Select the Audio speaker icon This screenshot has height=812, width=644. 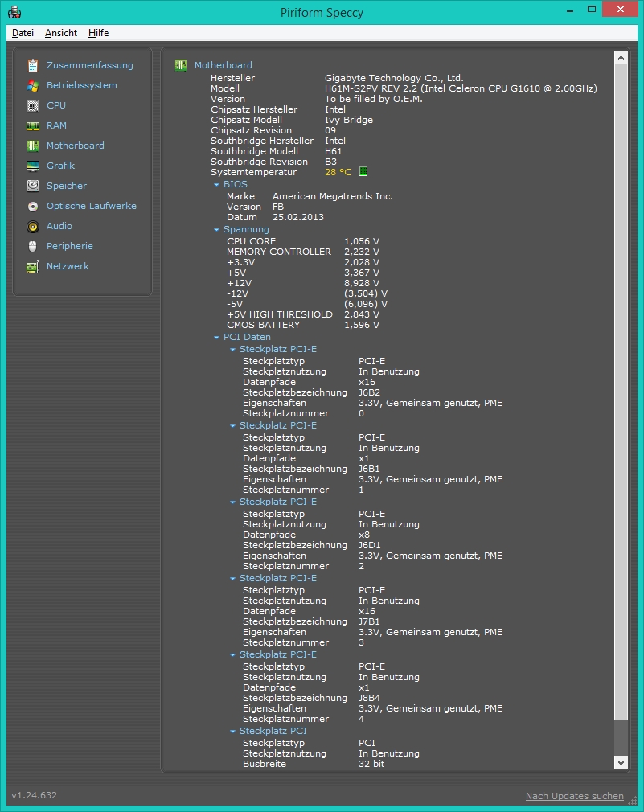click(33, 226)
